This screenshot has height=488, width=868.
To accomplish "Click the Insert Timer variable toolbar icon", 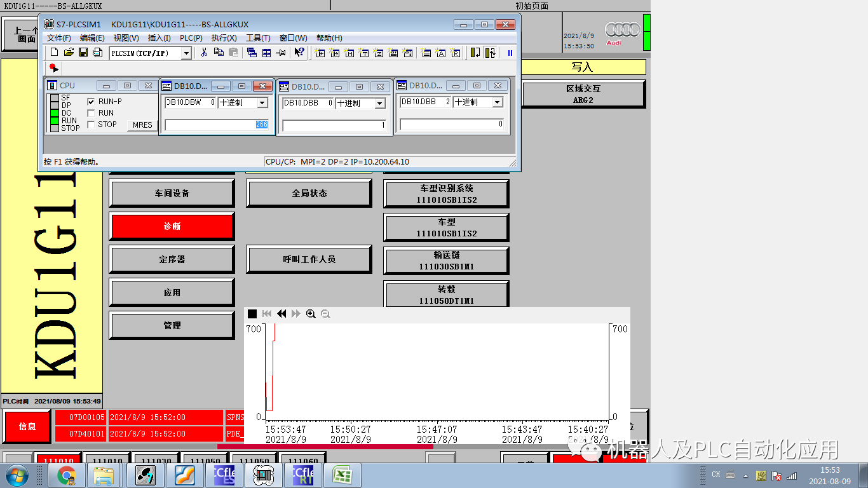I will coord(363,53).
